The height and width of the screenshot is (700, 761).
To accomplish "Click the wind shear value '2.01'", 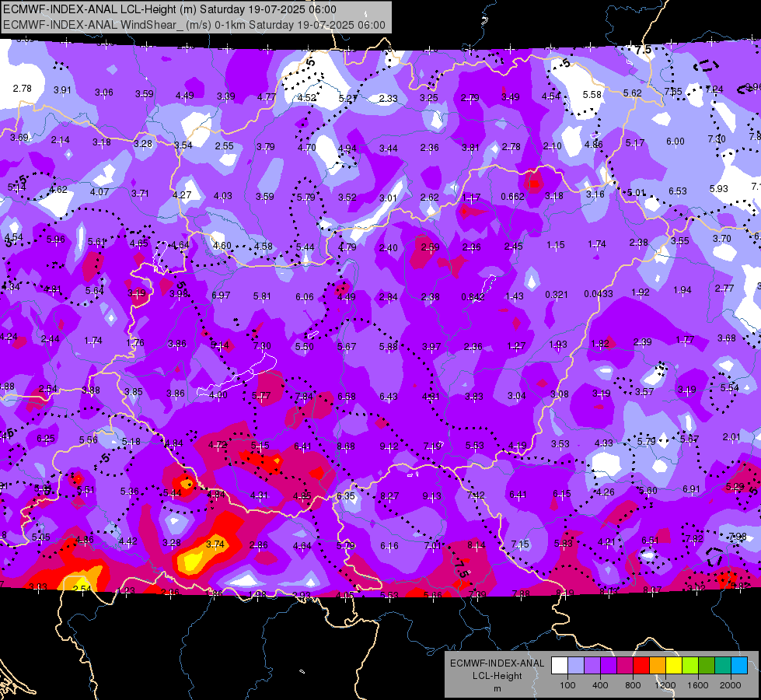I will (x=731, y=436).
